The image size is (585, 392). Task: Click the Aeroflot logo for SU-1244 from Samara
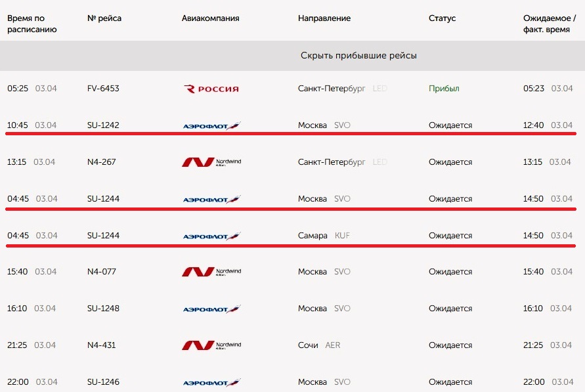(211, 236)
